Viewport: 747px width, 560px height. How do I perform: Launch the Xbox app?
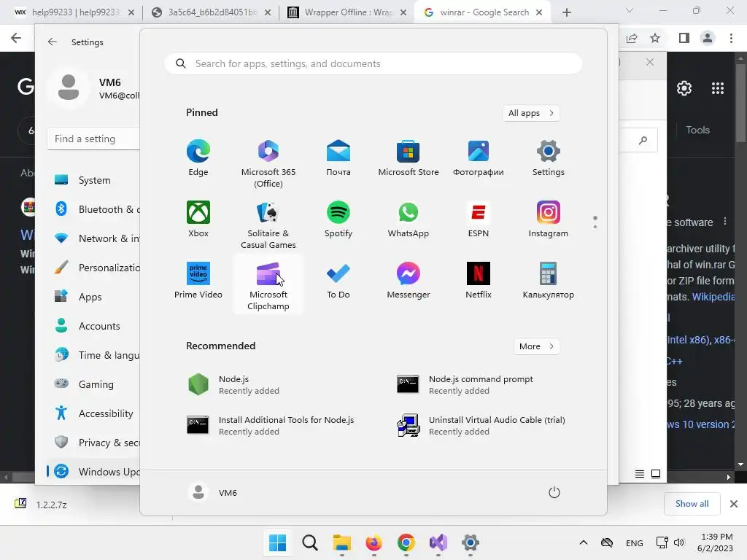[198, 219]
